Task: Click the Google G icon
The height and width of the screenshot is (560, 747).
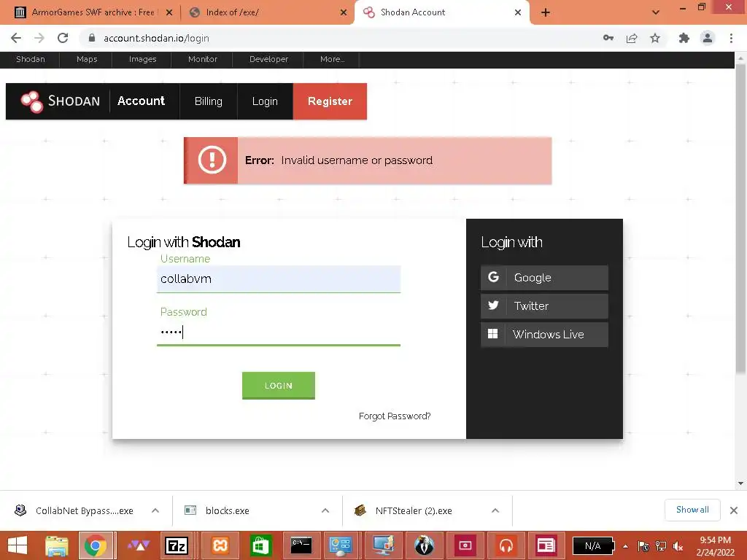Action: pos(494,277)
